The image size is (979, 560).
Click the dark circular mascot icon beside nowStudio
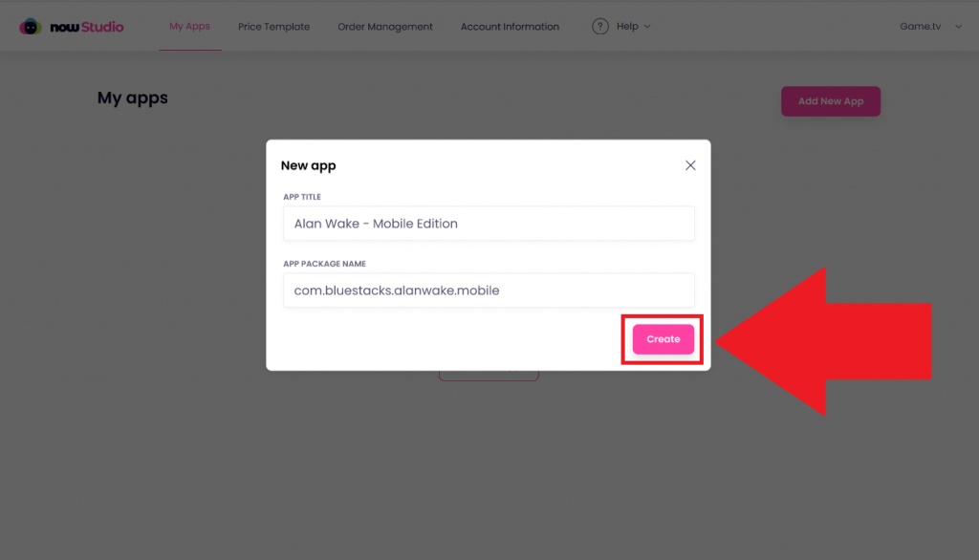point(30,26)
